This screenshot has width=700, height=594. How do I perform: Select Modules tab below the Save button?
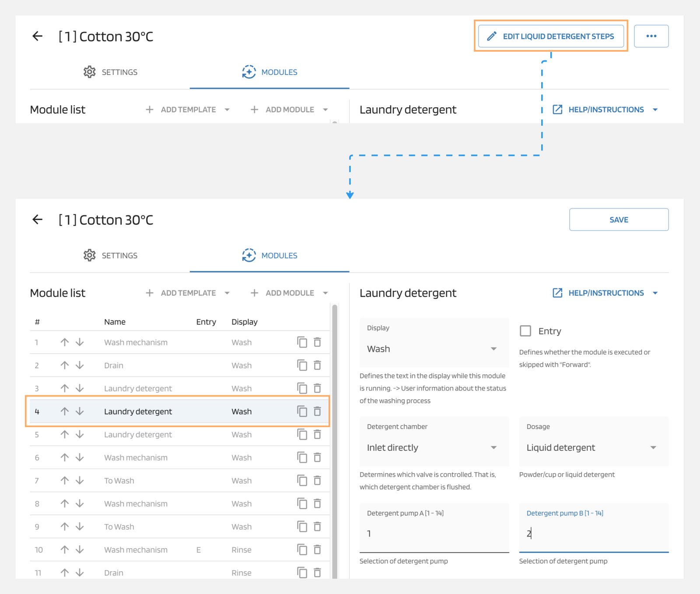pos(270,256)
